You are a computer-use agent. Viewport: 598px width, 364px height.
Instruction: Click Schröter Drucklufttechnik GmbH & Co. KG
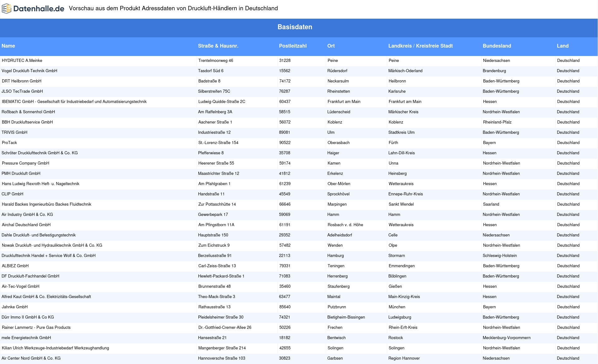pyautogui.click(x=40, y=153)
